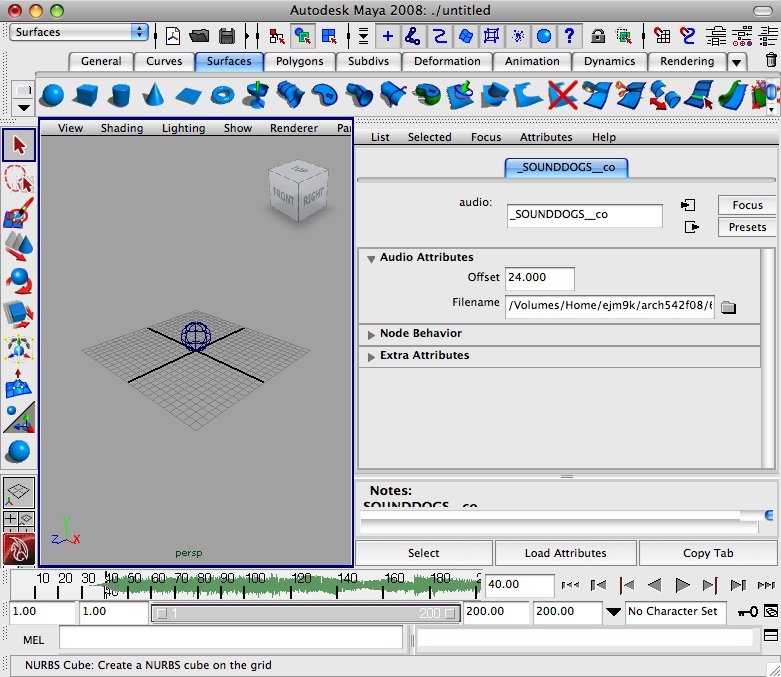781x677 pixels.
Task: Create a NURBS torus from the shelf
Action: pyautogui.click(x=222, y=95)
